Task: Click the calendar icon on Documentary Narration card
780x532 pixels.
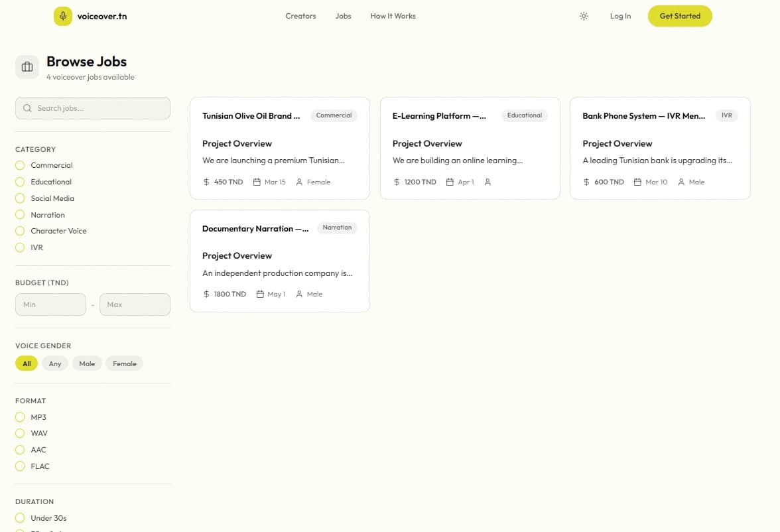Action: pos(259,294)
